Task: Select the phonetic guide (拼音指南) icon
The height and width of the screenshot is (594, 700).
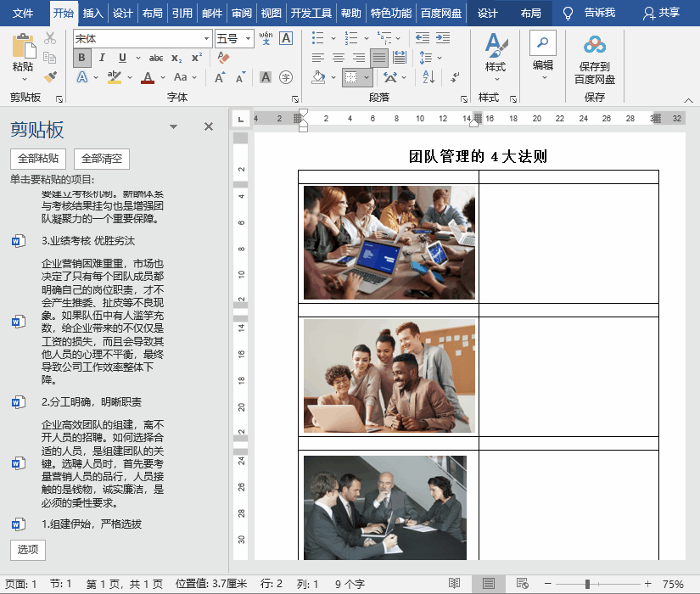Action: tap(265, 36)
